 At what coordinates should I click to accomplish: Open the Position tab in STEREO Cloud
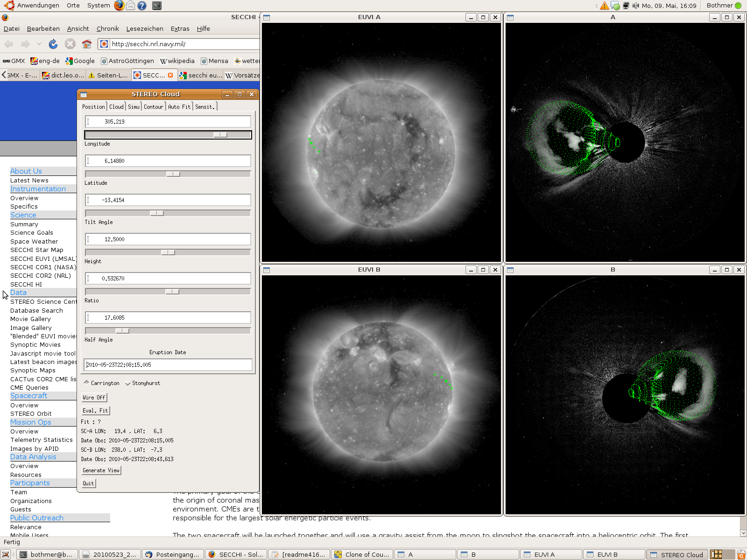click(94, 107)
